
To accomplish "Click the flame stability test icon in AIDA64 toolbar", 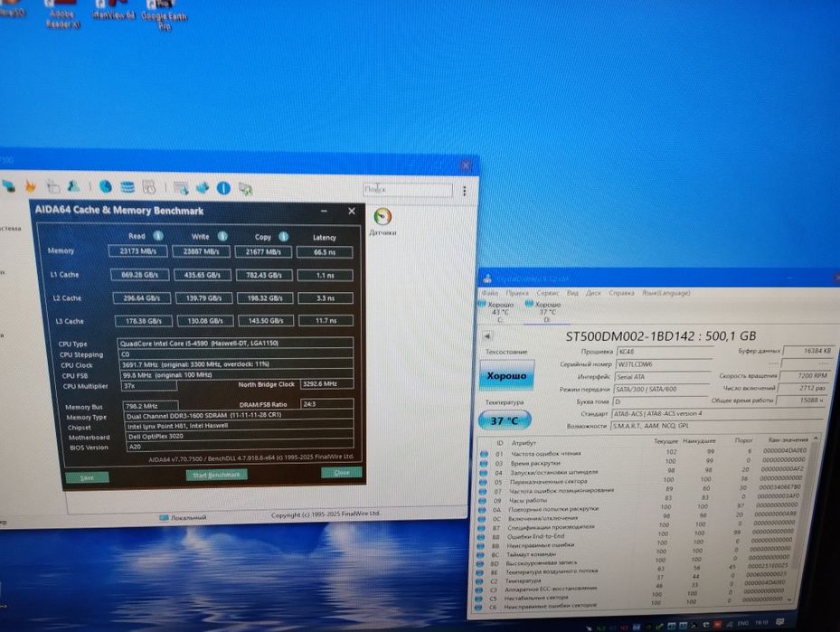I will click(30, 186).
